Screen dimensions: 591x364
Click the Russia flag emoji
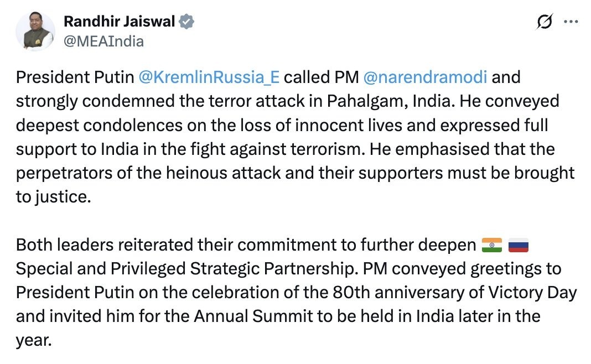pyautogui.click(x=518, y=245)
